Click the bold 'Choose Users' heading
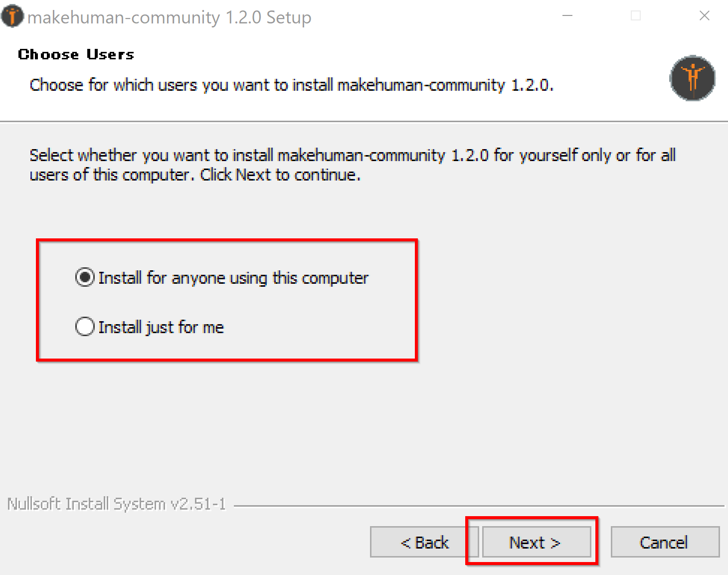728x575 pixels. pos(76,54)
